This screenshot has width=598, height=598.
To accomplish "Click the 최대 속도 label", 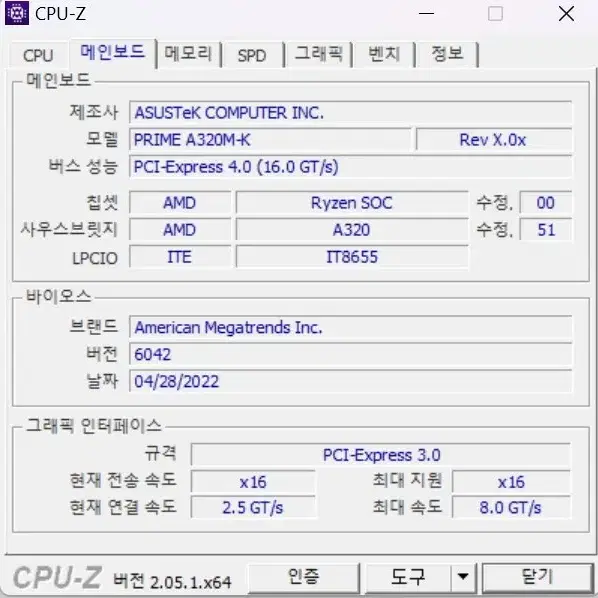I will (407, 507).
